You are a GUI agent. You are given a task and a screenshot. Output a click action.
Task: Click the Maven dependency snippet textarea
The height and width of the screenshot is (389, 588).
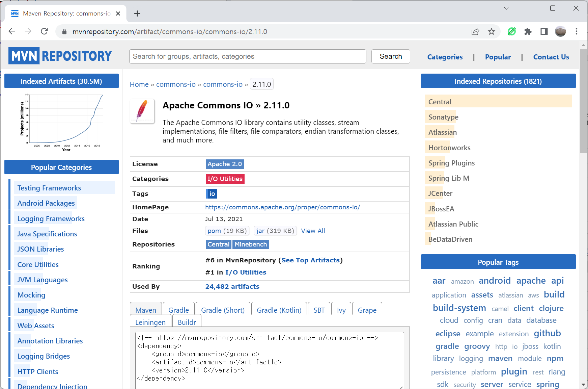pyautogui.click(x=270, y=360)
